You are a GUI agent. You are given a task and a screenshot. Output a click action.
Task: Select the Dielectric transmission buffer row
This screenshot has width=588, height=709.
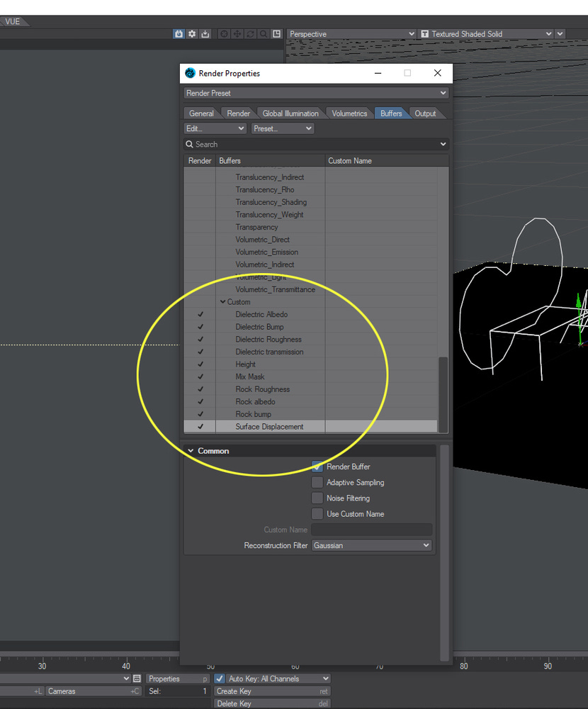pos(310,352)
